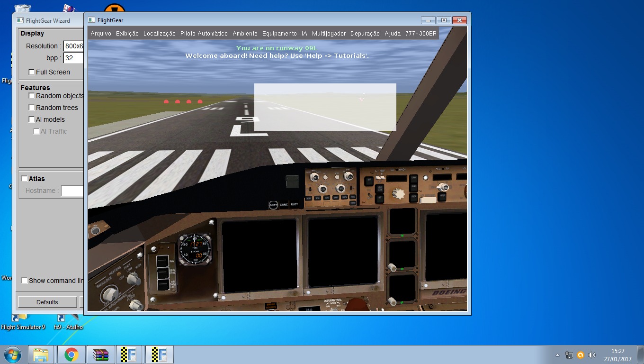The image size is (644, 364).
Task: Open the Equipamento menu
Action: pos(279,34)
